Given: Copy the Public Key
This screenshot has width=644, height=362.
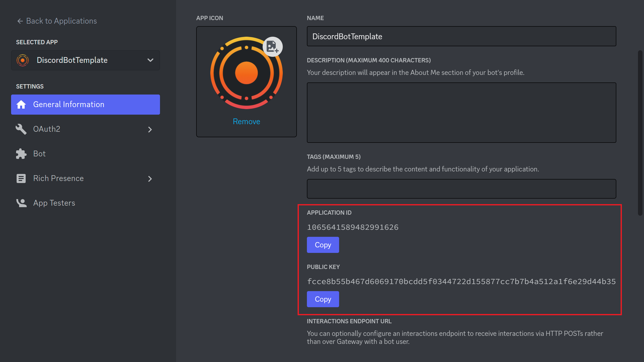Looking at the screenshot, I should [x=323, y=299].
